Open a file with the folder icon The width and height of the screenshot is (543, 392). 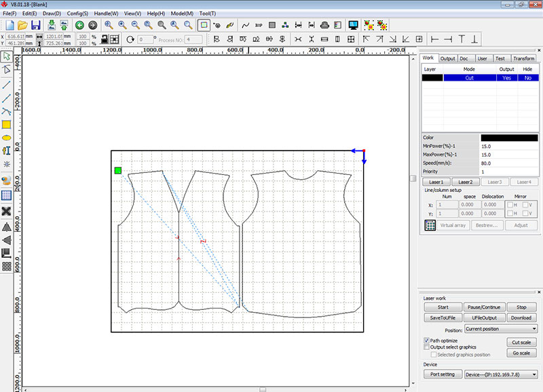(x=22, y=25)
